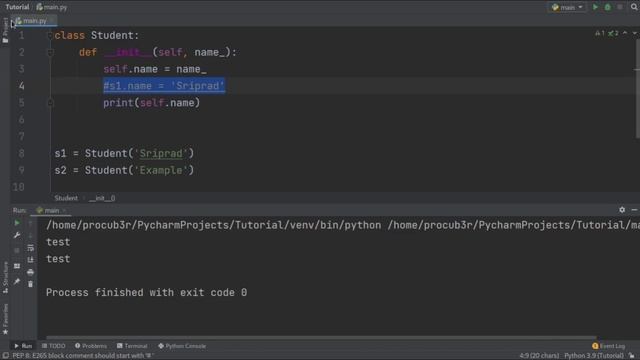Image resolution: width=640 pixels, height=360 pixels.
Task: Click print(self.name) statement on line 5
Action: [x=151, y=103]
